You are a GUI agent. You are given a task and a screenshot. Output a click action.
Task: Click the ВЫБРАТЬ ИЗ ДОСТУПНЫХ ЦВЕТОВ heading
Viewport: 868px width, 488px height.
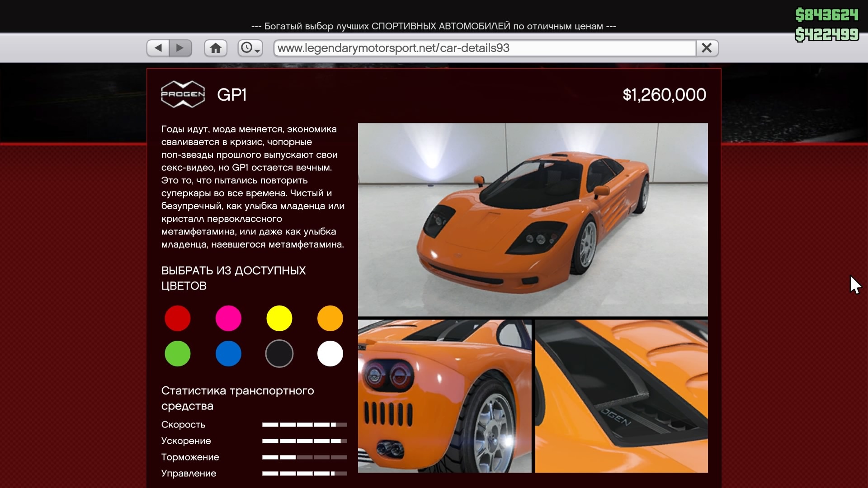pyautogui.click(x=233, y=278)
